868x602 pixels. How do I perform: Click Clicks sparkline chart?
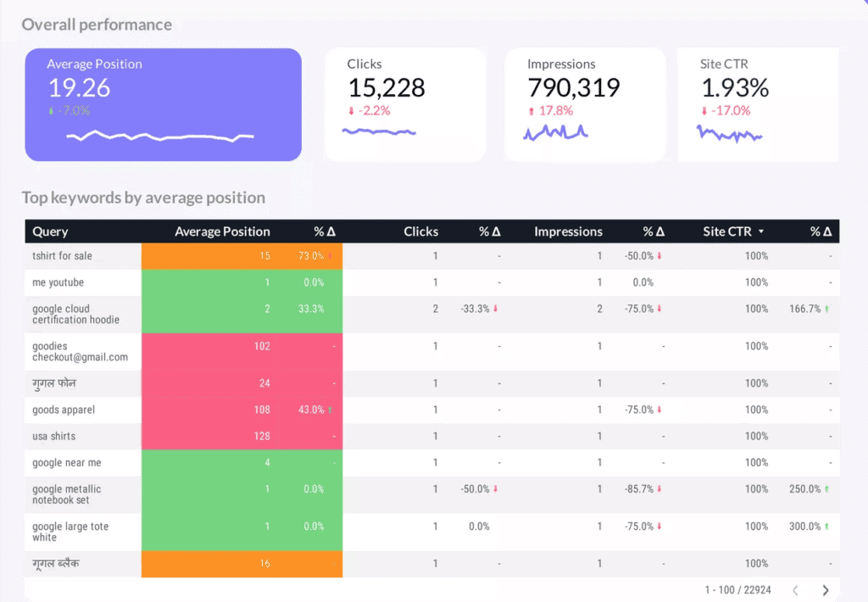(379, 131)
